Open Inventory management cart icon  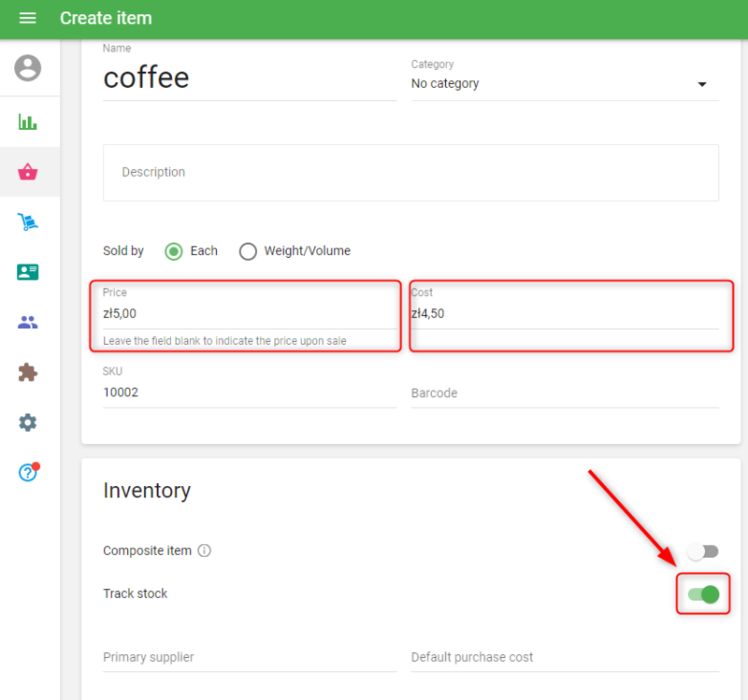[x=28, y=222]
